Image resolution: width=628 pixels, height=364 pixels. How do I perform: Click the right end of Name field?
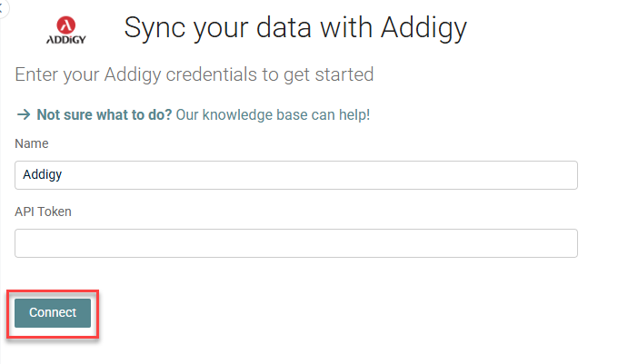pos(563,175)
